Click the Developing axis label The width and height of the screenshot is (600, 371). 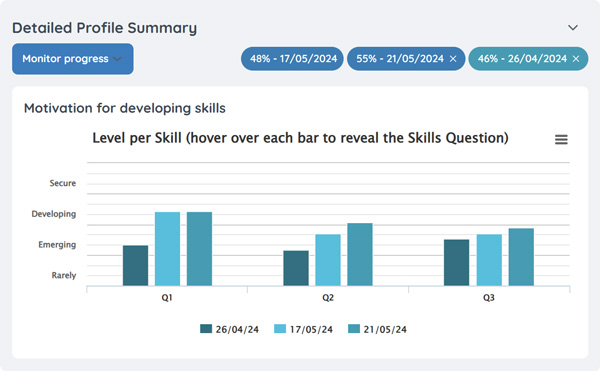pyautogui.click(x=54, y=214)
